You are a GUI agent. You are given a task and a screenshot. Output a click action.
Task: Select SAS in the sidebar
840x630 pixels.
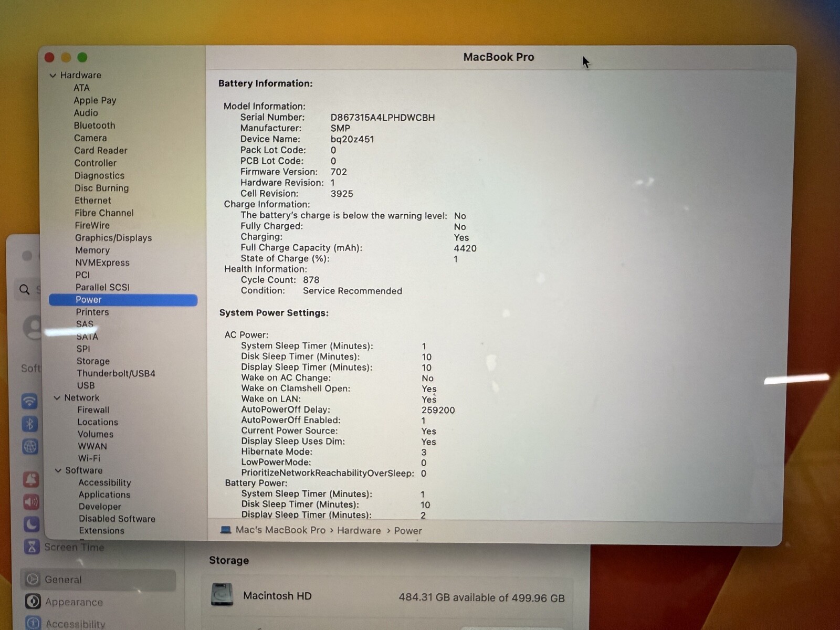(85, 324)
